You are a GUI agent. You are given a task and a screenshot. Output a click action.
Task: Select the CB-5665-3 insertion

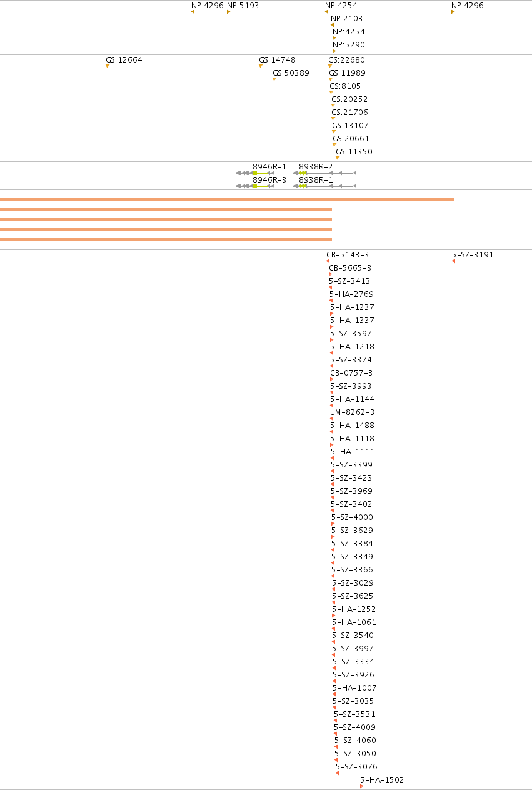[x=350, y=268]
